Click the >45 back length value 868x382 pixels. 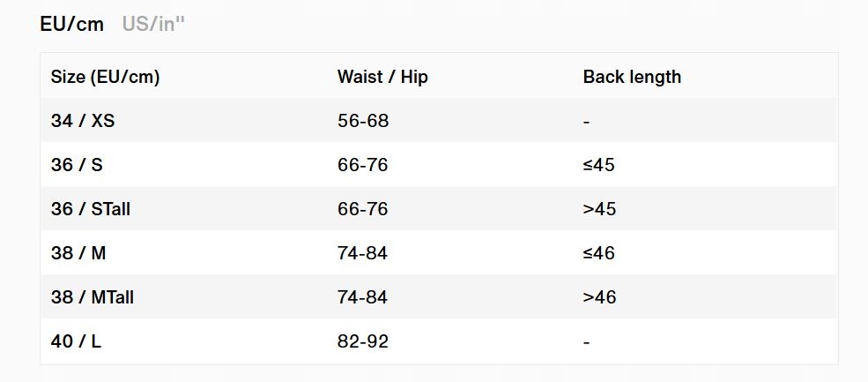599,209
